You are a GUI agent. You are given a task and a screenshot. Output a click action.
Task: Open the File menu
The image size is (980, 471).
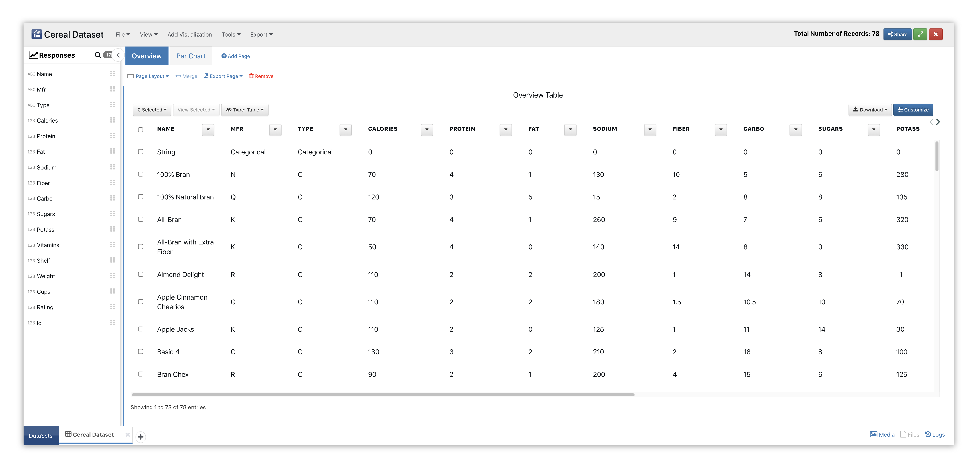pos(123,35)
